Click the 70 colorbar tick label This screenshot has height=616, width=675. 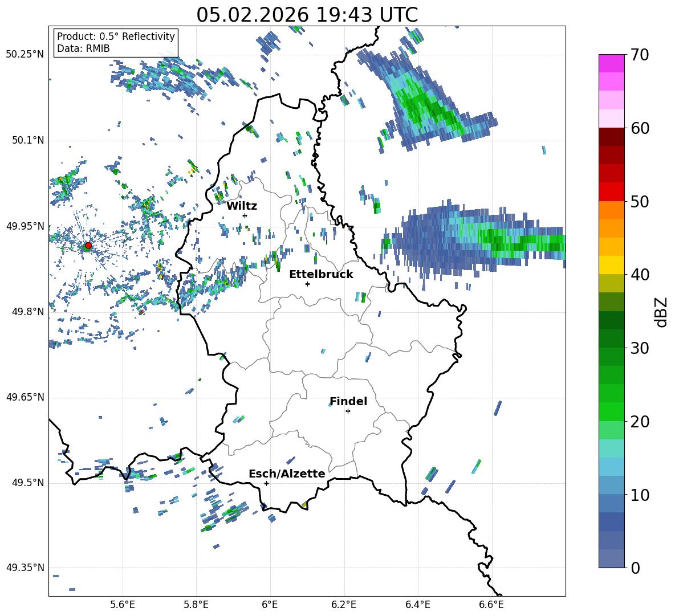640,55
